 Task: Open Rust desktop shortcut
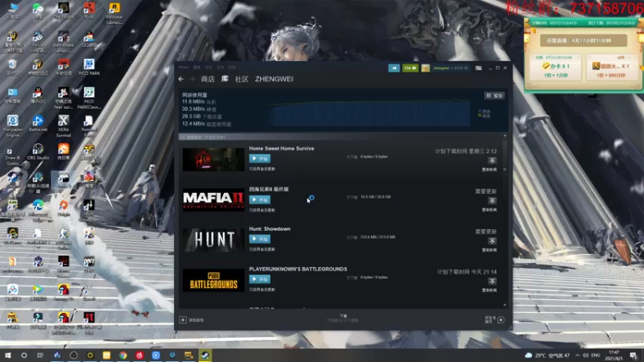pyautogui.click(x=89, y=10)
